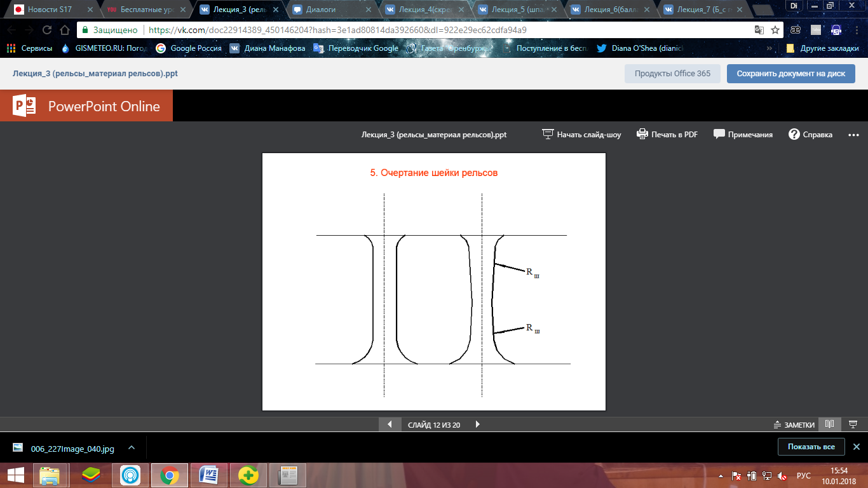The height and width of the screenshot is (488, 868).
Task: Expand download options for 006_227Image_040.jpg
Action: pos(132,448)
